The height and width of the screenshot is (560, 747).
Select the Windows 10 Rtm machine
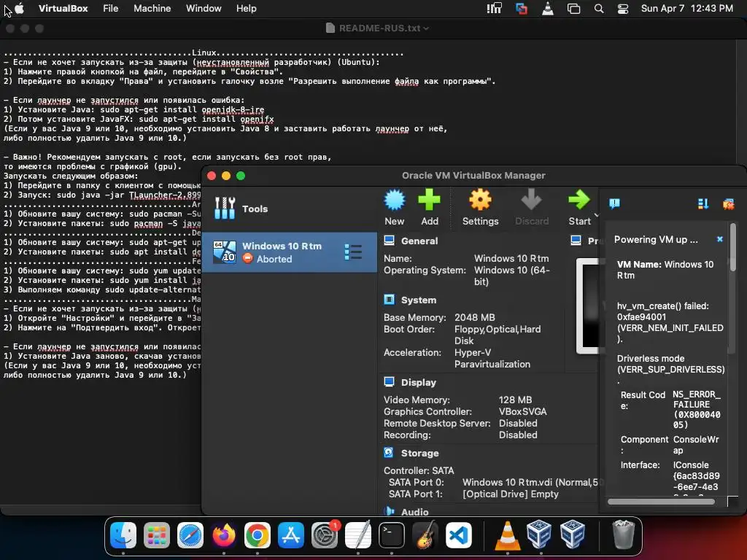pos(289,252)
